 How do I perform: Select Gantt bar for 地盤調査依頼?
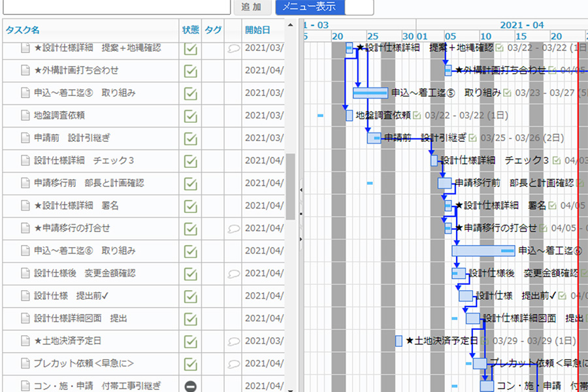(349, 116)
